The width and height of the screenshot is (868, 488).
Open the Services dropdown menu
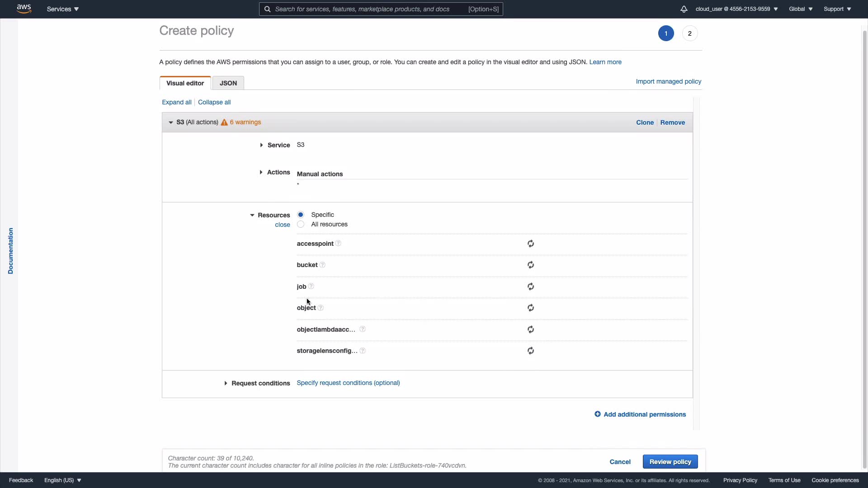(63, 9)
